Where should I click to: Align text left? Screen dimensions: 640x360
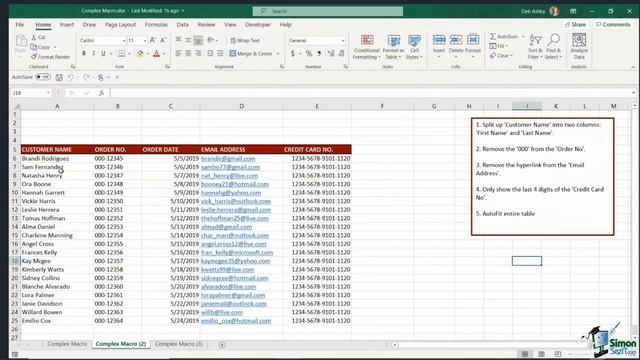tap(178, 53)
